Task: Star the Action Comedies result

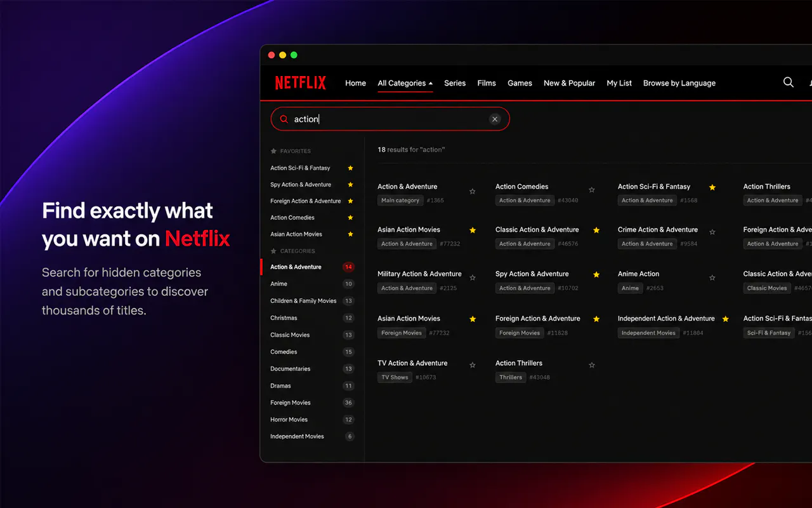Action: tap(591, 190)
